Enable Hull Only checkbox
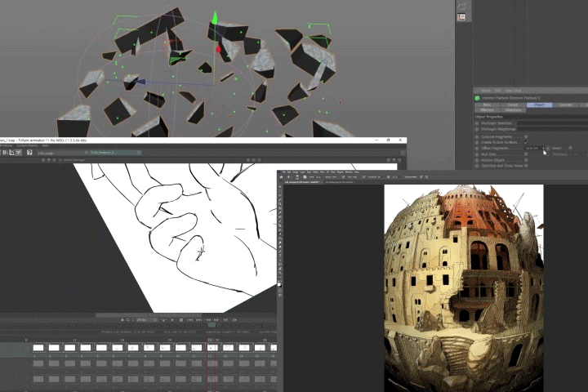The width and height of the screenshot is (588, 392). click(526, 154)
